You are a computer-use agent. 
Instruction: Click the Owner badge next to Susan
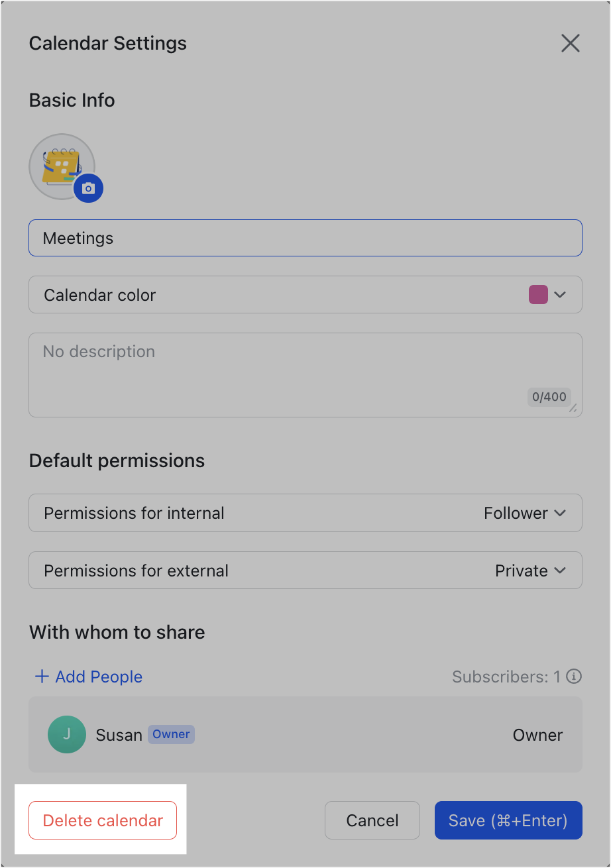(170, 734)
